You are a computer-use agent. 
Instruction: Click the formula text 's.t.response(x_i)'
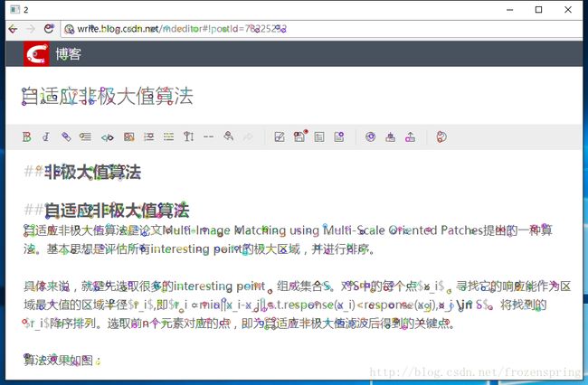point(310,305)
